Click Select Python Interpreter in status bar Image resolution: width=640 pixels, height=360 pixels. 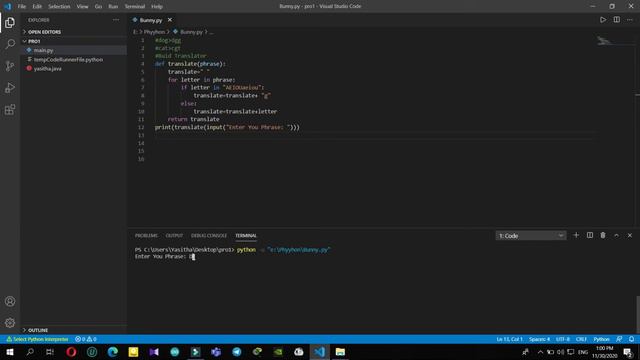37,339
